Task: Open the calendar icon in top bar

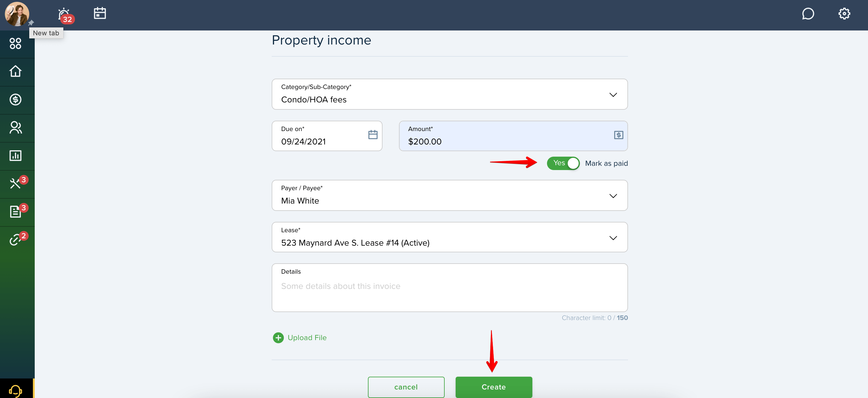Action: point(100,13)
